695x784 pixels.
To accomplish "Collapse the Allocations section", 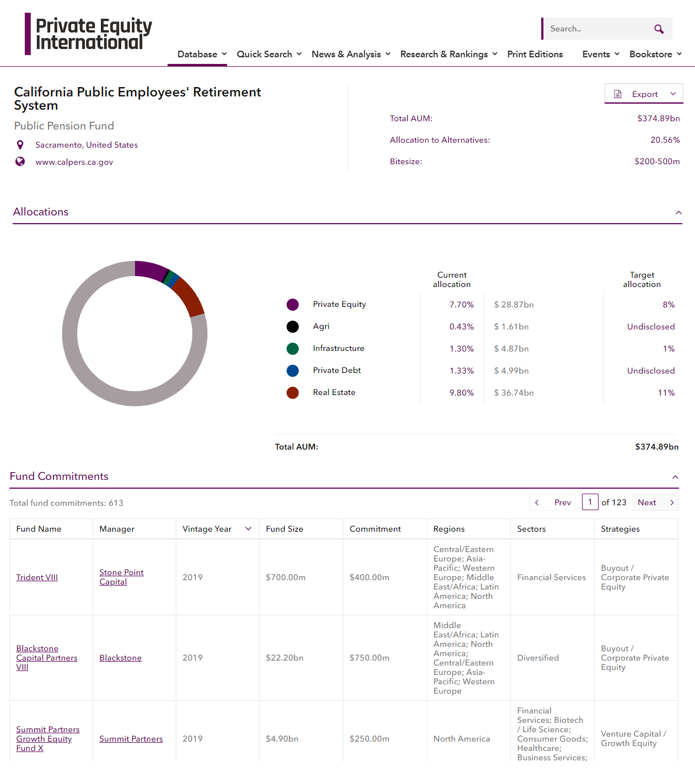I will (678, 213).
